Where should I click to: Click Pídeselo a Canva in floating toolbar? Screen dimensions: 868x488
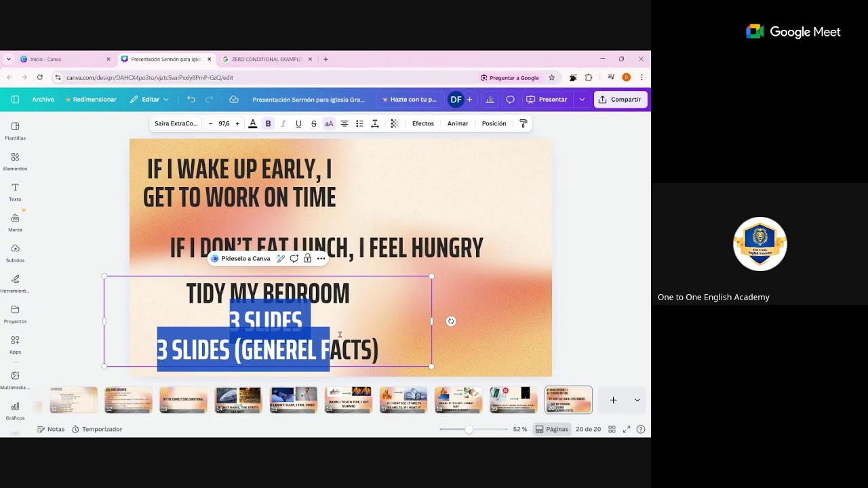click(x=241, y=258)
